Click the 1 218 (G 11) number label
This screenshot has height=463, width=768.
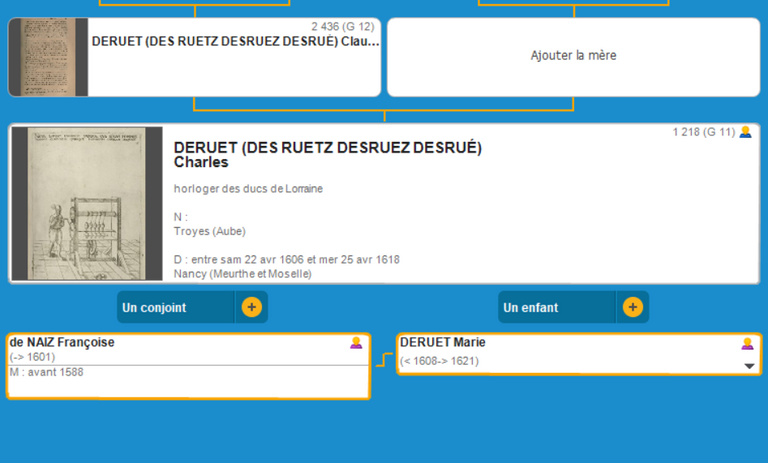click(703, 132)
